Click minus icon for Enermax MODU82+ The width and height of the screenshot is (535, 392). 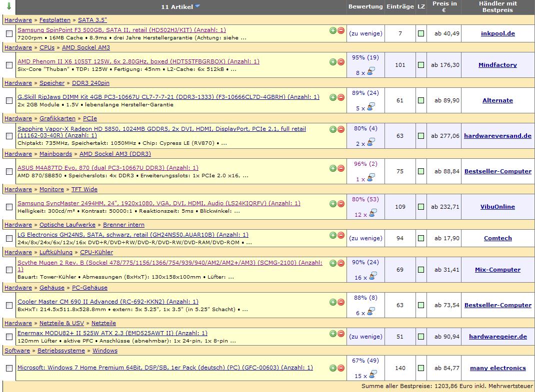[341, 334]
